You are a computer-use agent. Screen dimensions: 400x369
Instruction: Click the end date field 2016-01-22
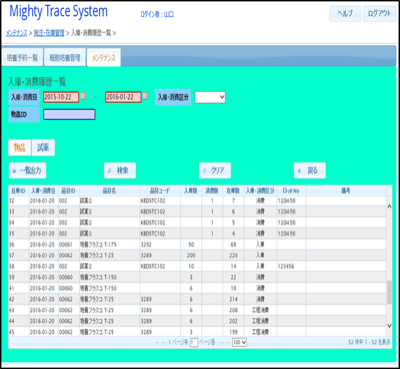pyautogui.click(x=123, y=97)
